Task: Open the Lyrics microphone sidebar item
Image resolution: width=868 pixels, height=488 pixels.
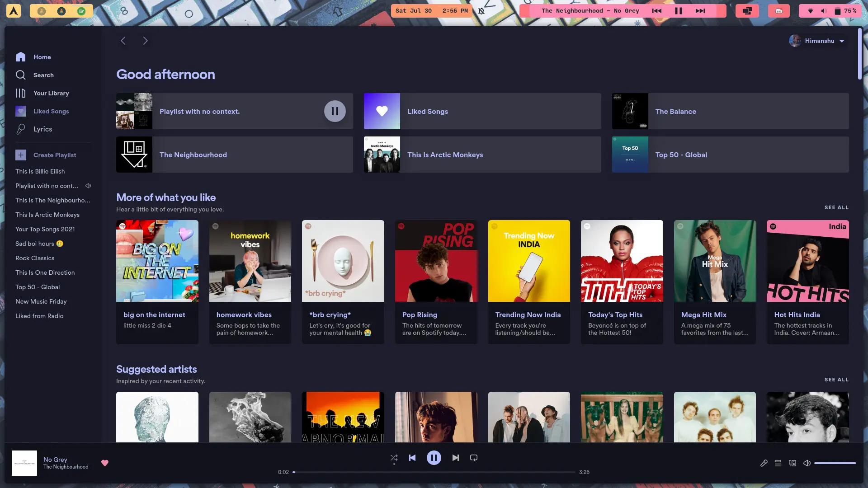Action: [42, 129]
